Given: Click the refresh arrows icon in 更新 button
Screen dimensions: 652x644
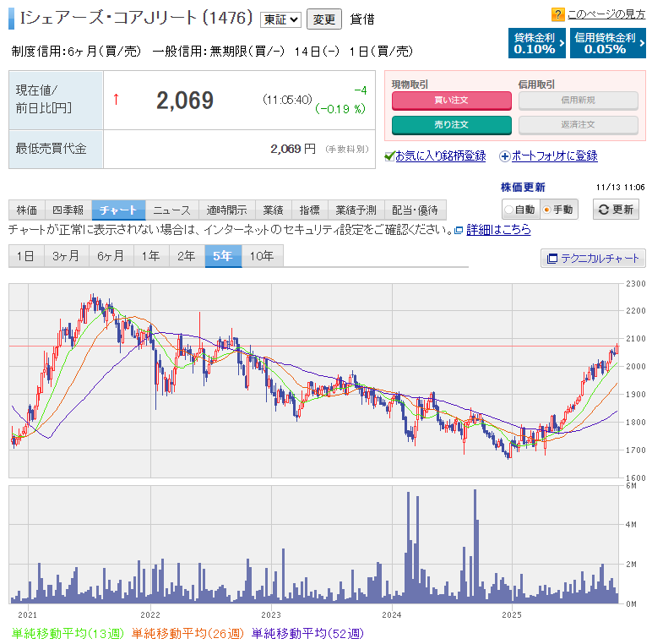Looking at the screenshot, I should click(x=603, y=210).
